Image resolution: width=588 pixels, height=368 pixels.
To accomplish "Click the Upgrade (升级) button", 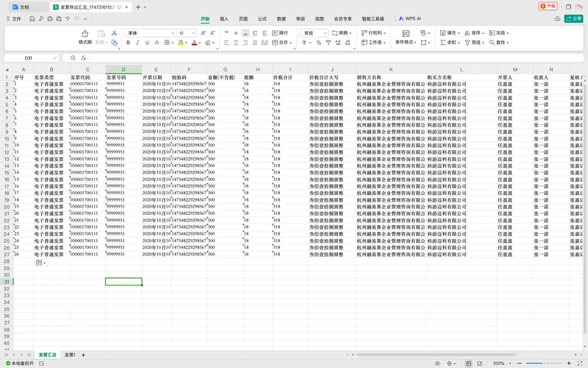I will pyautogui.click(x=548, y=6).
